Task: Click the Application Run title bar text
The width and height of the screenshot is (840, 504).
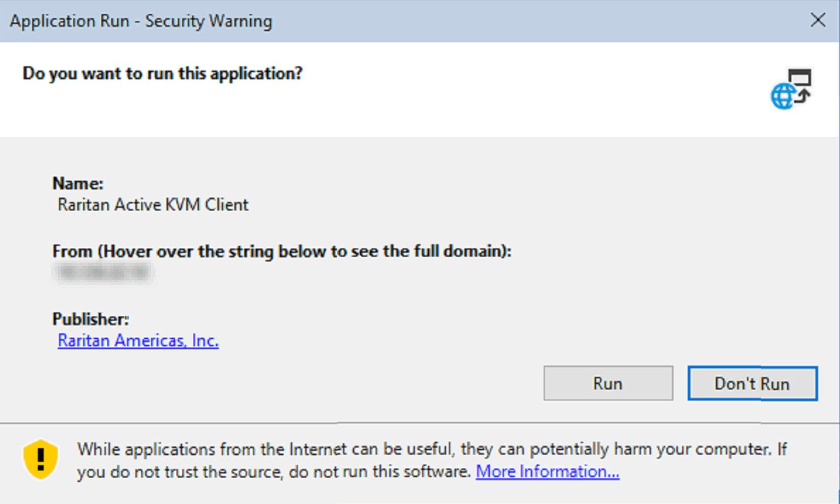Action: coord(141,21)
